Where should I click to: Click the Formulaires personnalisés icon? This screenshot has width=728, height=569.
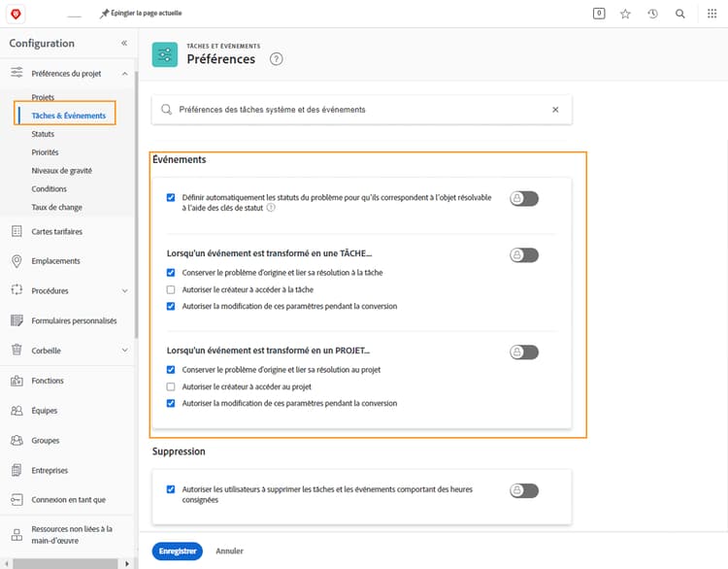pos(17,320)
